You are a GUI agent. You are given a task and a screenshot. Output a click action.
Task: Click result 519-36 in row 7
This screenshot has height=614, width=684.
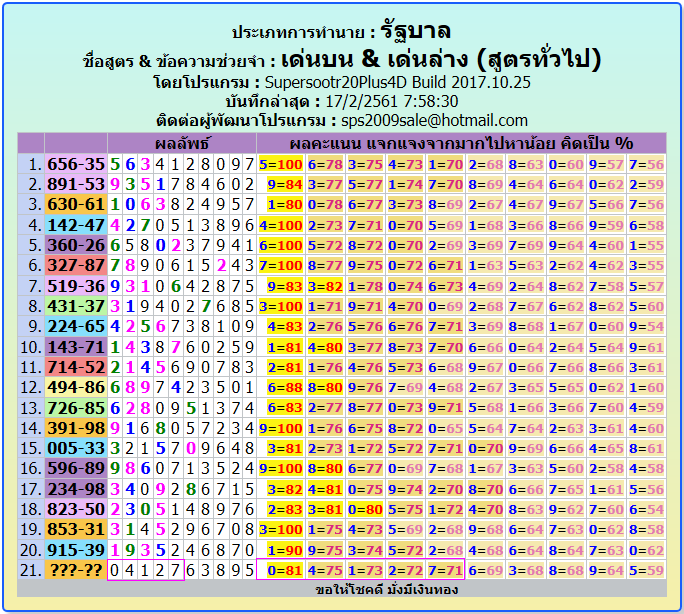pyautogui.click(x=76, y=286)
